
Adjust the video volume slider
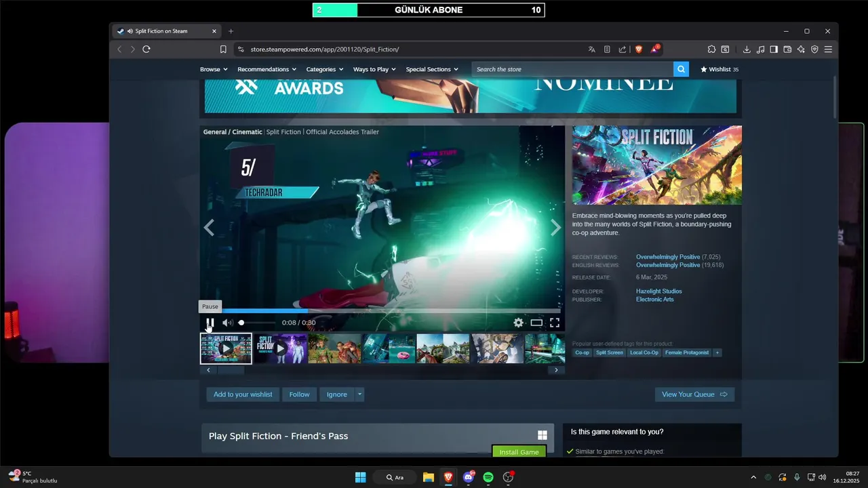coord(257,323)
